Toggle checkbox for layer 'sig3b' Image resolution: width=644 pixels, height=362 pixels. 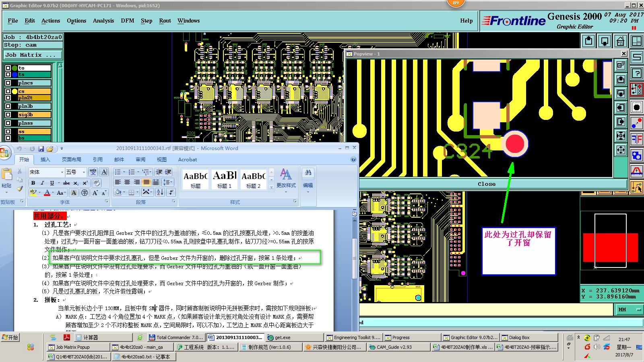(x=8, y=115)
